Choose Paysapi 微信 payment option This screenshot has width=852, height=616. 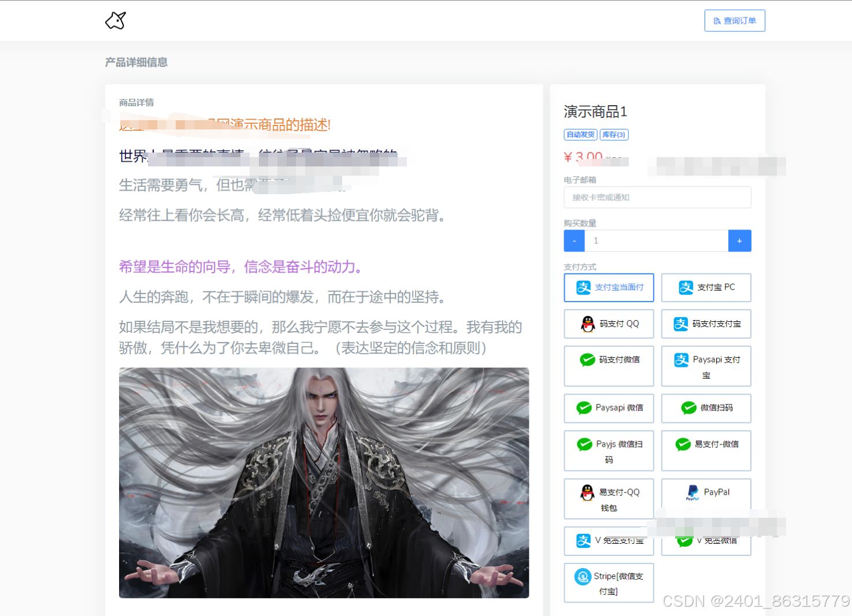[609, 408]
